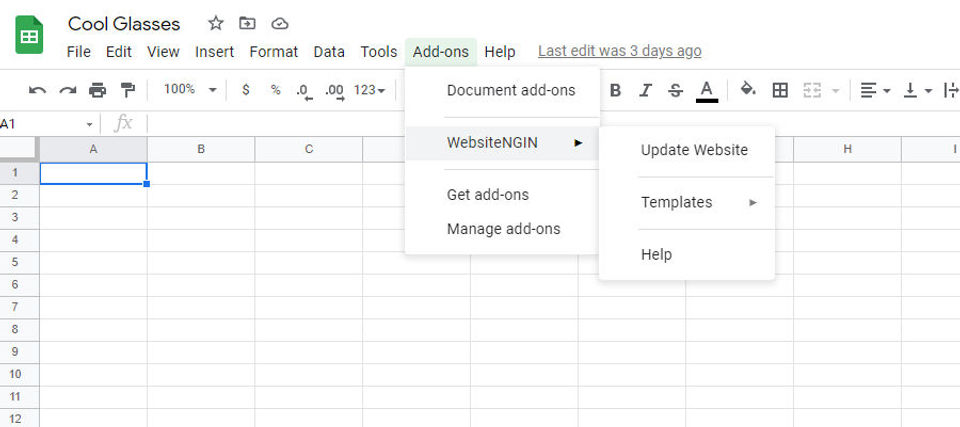The height and width of the screenshot is (427, 960).
Task: Open the Edit menu
Action: [119, 52]
